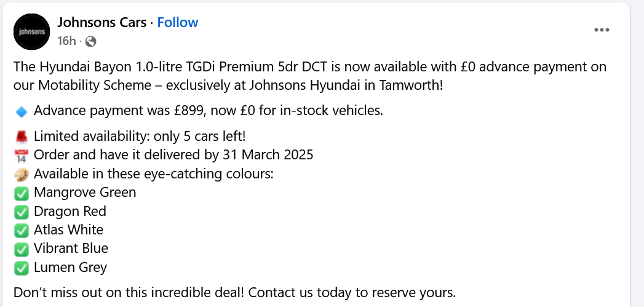Click the green checkmark beside Vibrant Blue
The width and height of the screenshot is (644, 307).
coord(22,249)
